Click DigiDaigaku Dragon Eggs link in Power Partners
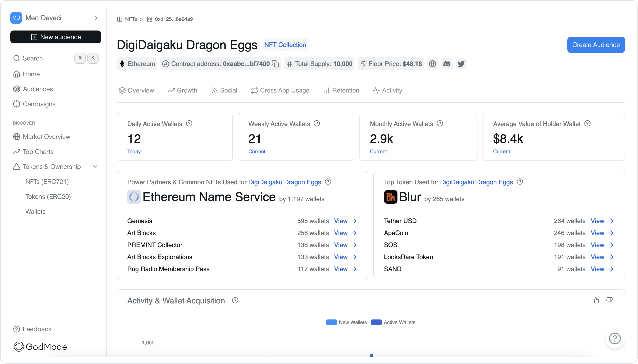Screen dimensions: 638x364 pyautogui.click(x=284, y=182)
